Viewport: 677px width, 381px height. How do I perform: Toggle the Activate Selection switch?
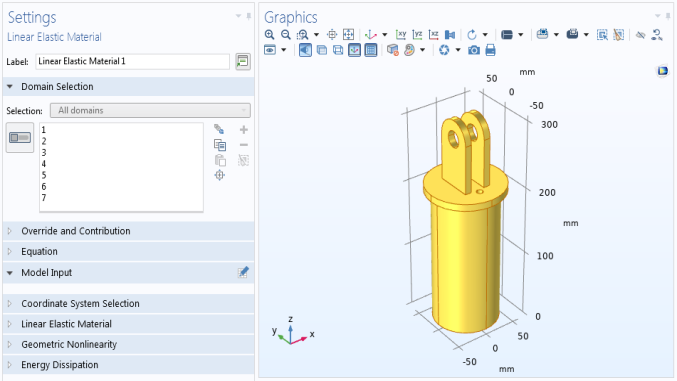click(x=20, y=137)
